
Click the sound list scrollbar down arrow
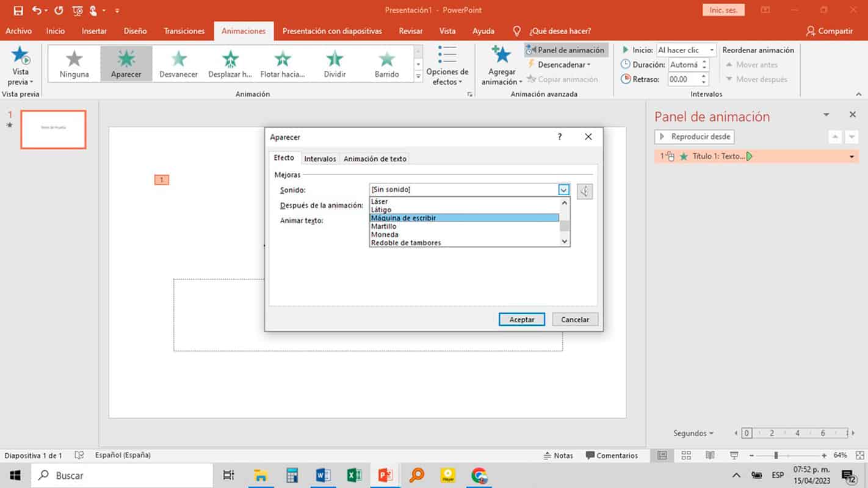pos(565,242)
